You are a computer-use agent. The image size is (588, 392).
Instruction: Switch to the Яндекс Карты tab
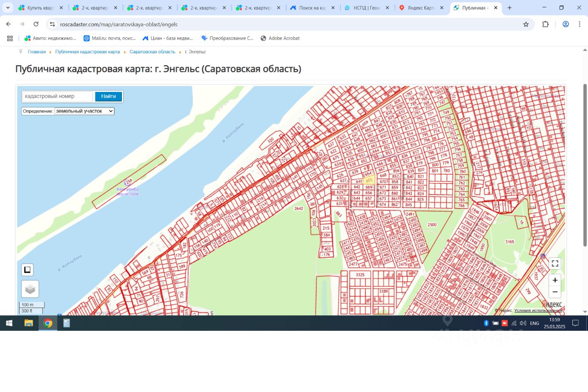click(x=421, y=8)
